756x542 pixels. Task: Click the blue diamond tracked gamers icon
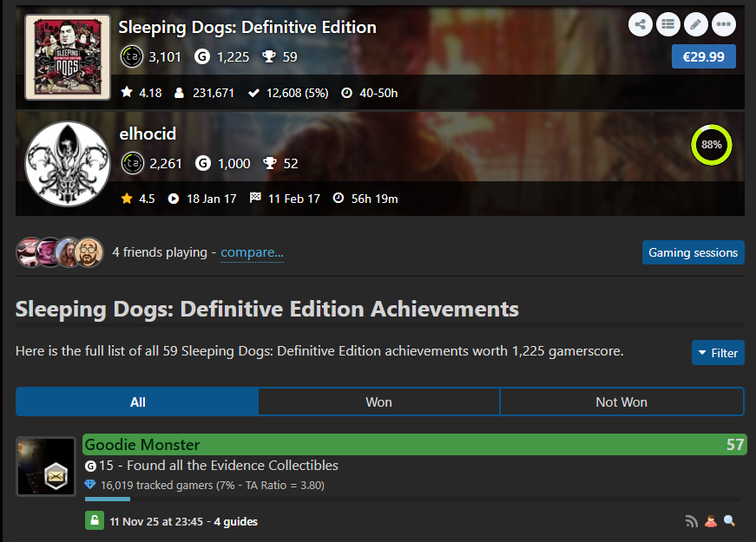(x=90, y=485)
